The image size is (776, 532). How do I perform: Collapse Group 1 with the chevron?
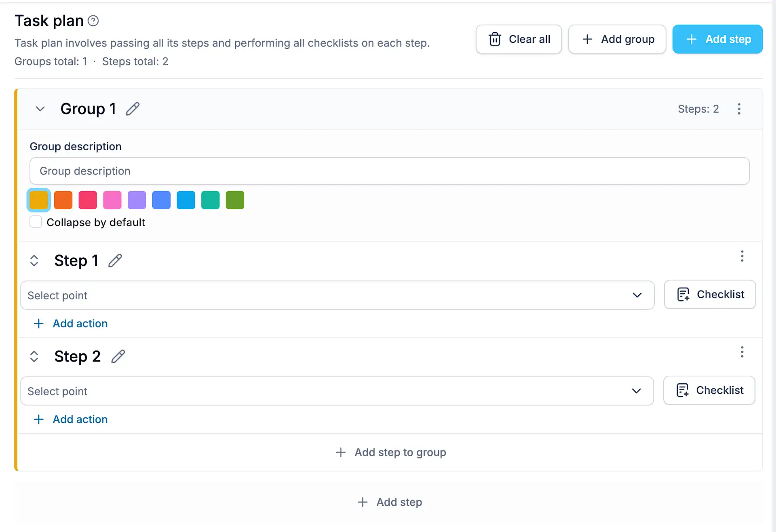pos(40,109)
